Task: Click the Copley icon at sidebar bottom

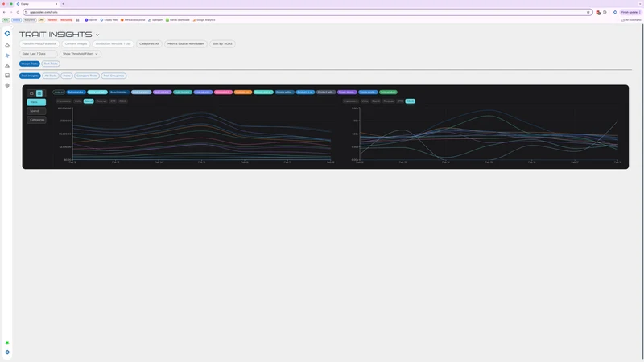Action: point(7,352)
